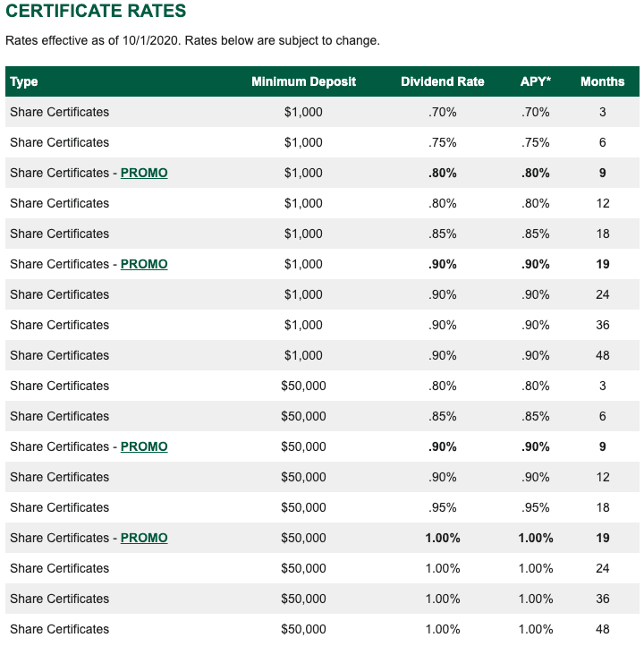Viewport: 644px width, 646px height.
Task: Click the 24 months value in the $1,000 row
Action: pyautogui.click(x=603, y=294)
